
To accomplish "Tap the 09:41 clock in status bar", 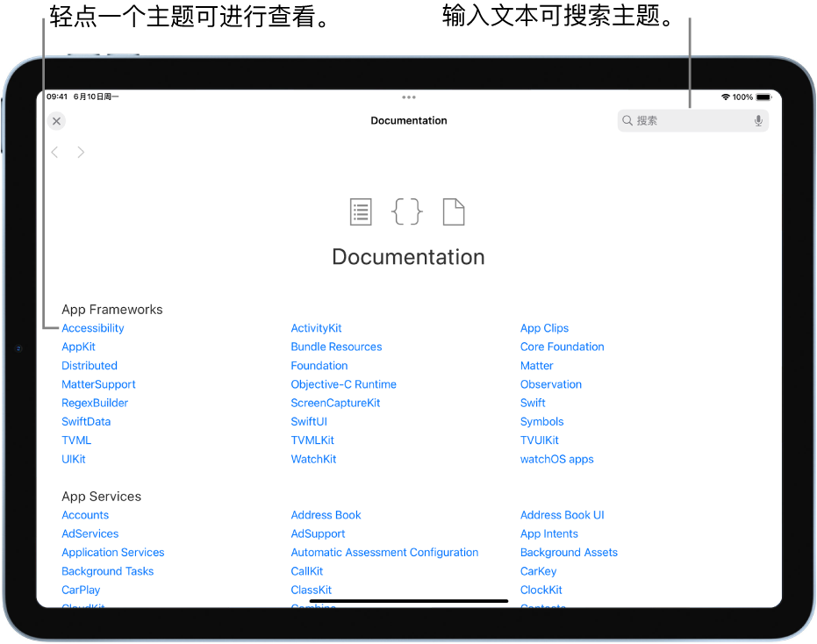I will pos(57,97).
